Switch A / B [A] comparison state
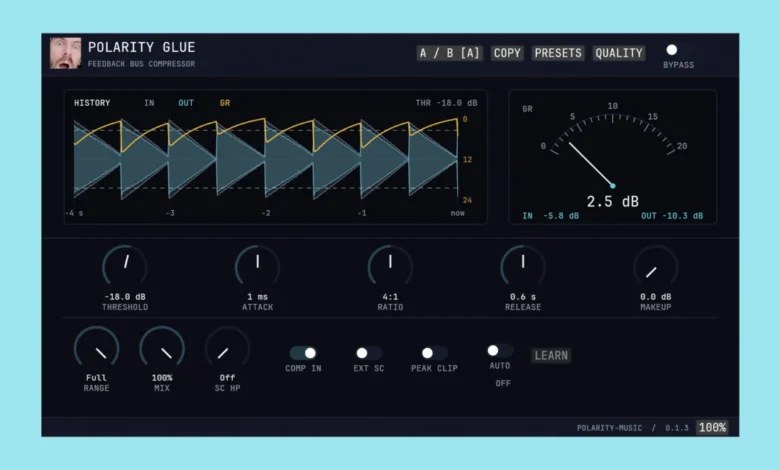This screenshot has height=470, width=780. [x=449, y=53]
